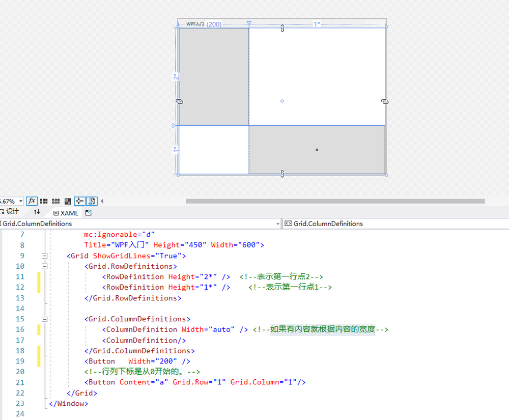Screen dimensions: 509x420
Task: Open the zoom percentage dropdown
Action: point(21,201)
